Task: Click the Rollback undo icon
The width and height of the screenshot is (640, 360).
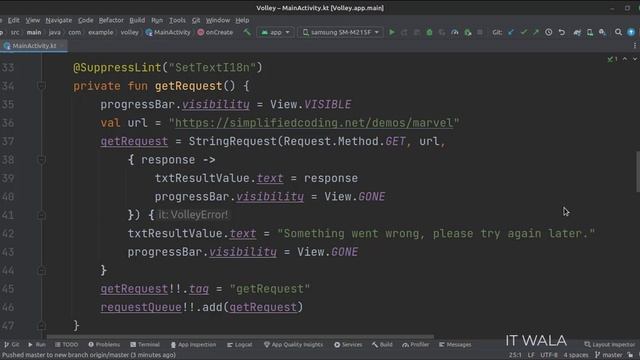Action: [562, 32]
